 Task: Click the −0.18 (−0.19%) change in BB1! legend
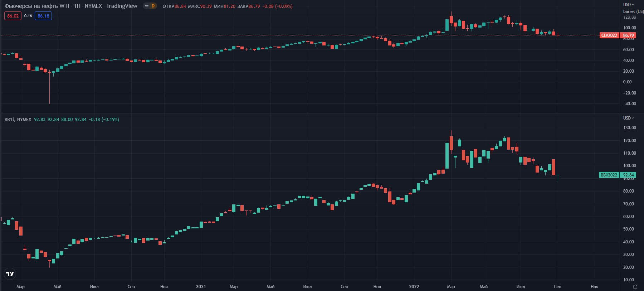coord(104,120)
